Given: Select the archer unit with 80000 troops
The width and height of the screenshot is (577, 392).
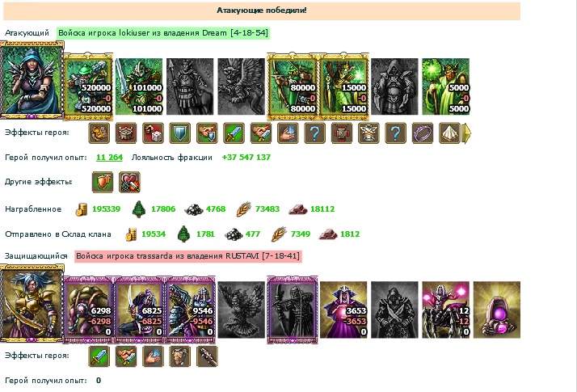Looking at the screenshot, I should (x=293, y=86).
